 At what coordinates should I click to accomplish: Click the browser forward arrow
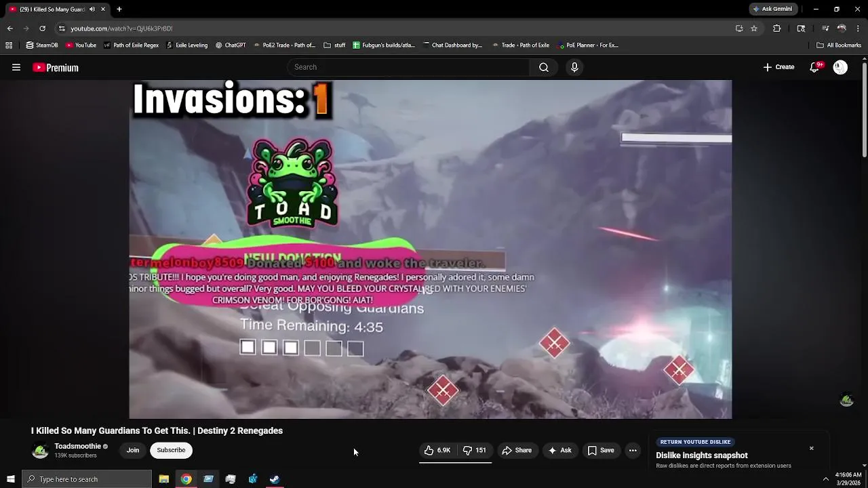tap(26, 28)
